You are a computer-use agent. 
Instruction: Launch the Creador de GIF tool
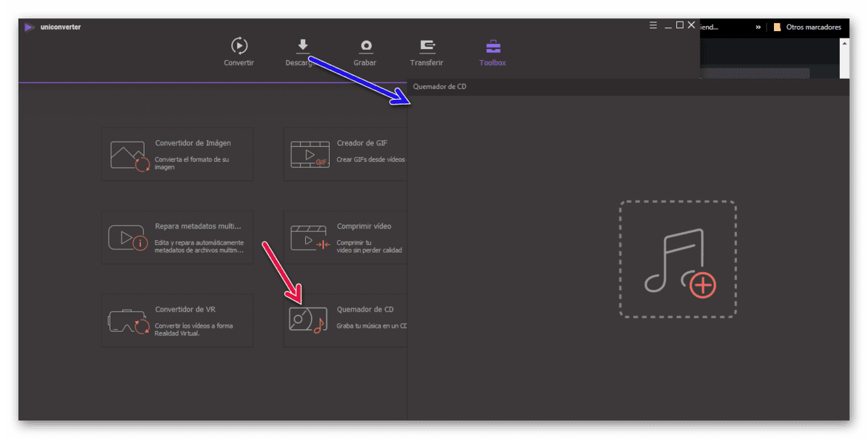[x=345, y=154]
